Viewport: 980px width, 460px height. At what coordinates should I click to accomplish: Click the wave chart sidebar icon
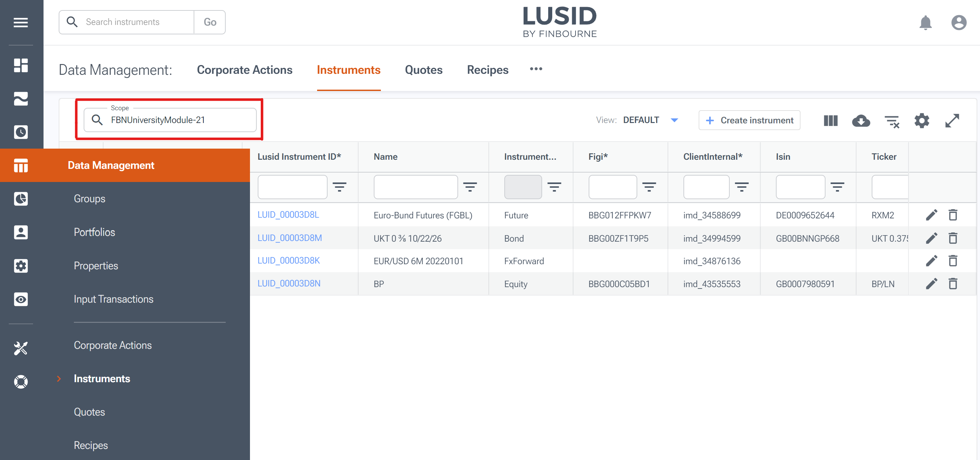[x=21, y=99]
